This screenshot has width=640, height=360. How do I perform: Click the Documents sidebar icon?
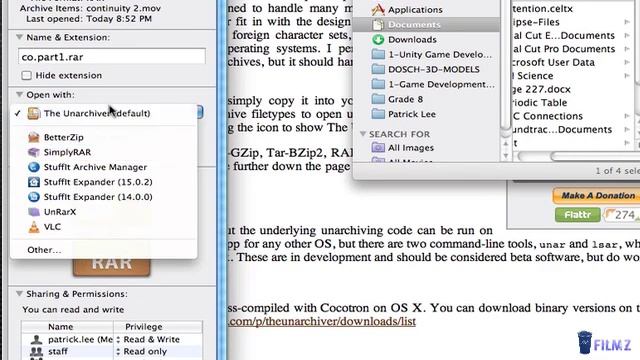pyautogui.click(x=378, y=24)
